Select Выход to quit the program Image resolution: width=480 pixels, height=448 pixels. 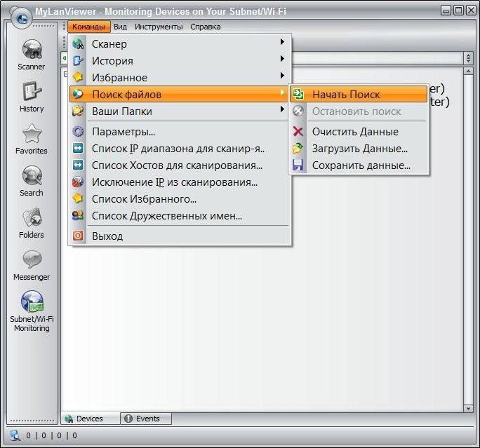[x=180, y=236]
